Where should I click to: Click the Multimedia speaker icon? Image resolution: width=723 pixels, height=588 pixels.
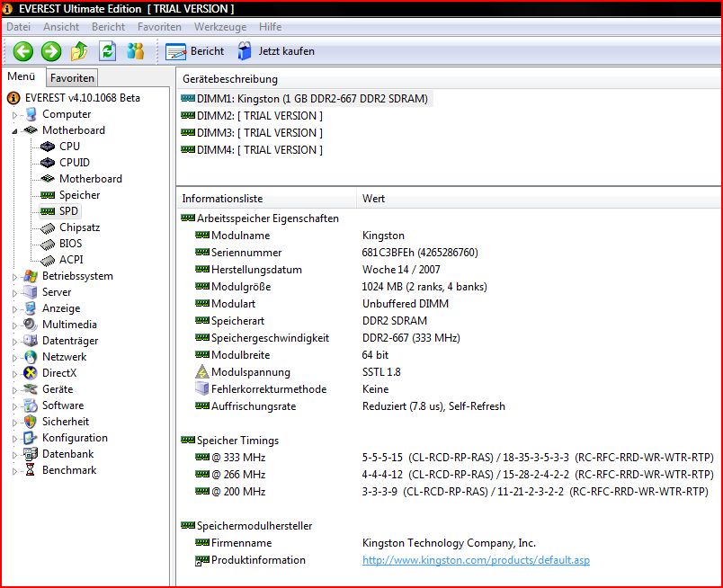click(31, 325)
